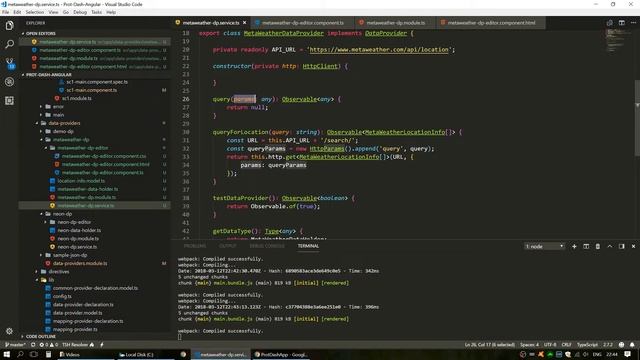
Task: Open the Manage gear icon
Action: pos(9,331)
